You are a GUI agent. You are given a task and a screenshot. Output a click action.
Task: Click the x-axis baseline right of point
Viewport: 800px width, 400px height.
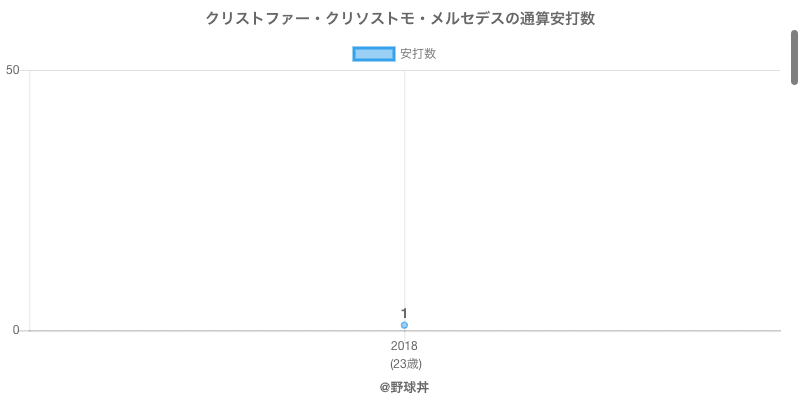[x=600, y=330]
